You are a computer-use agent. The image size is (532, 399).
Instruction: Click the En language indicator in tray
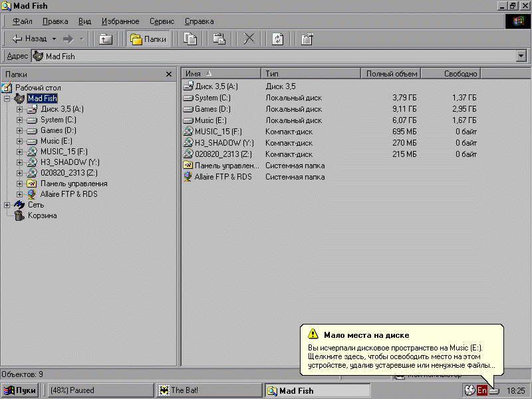(482, 390)
